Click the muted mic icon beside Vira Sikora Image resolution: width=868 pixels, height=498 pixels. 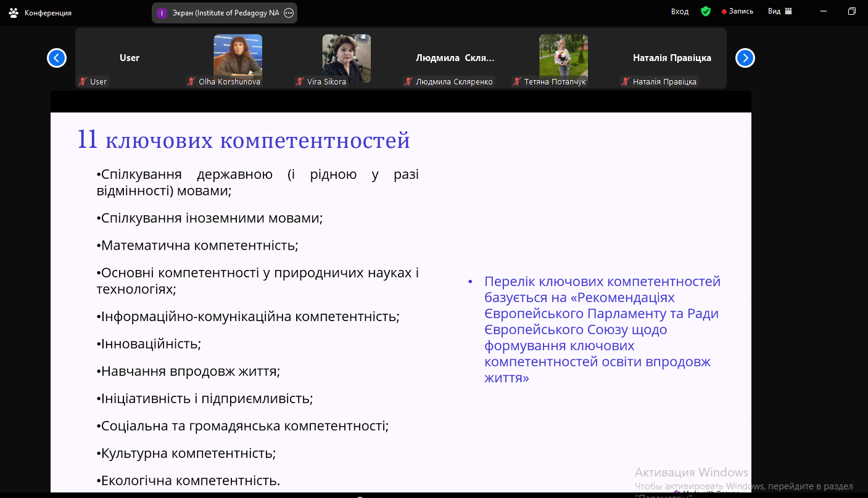(300, 81)
